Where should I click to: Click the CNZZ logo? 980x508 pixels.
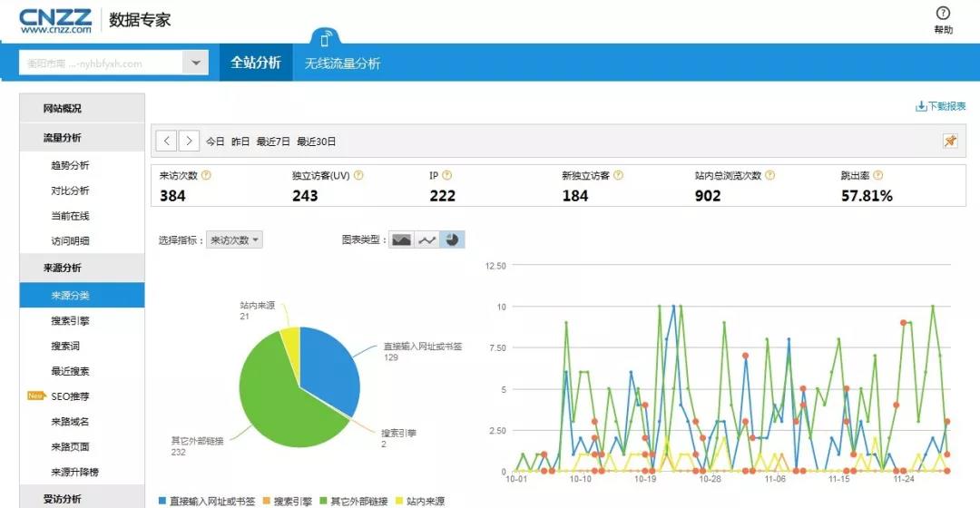pos(56,21)
